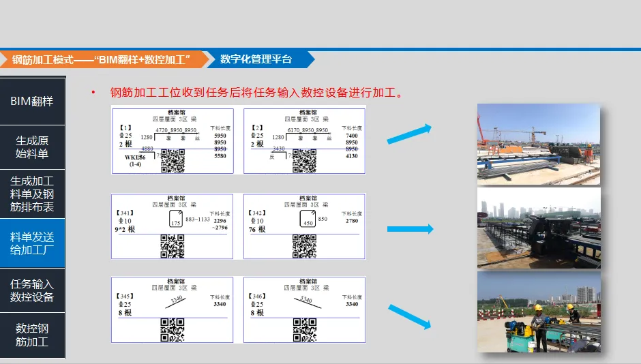This screenshot has width=641, height=364.
Task: Open the 生成原始料单 sidebar step
Action: (32, 147)
